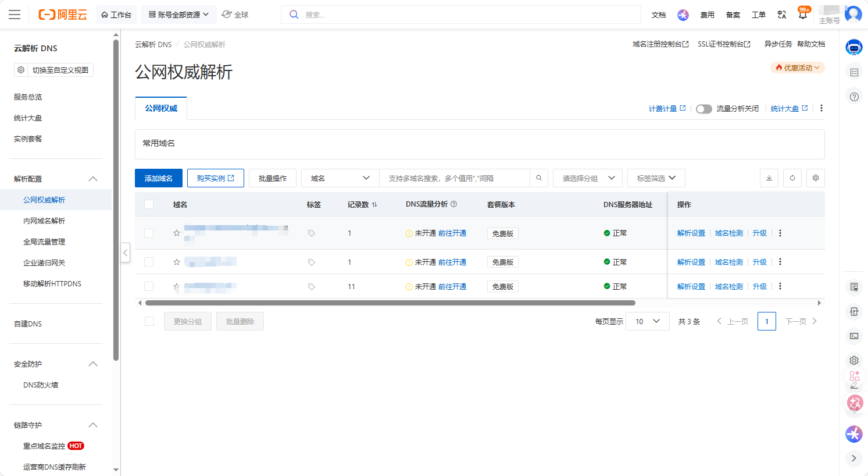Click the Aliyun logo
Screen dimensions: 868x476
pyautogui.click(x=63, y=15)
